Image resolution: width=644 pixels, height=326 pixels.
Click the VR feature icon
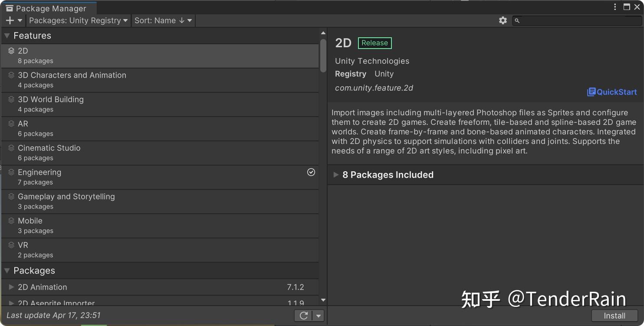pyautogui.click(x=11, y=244)
